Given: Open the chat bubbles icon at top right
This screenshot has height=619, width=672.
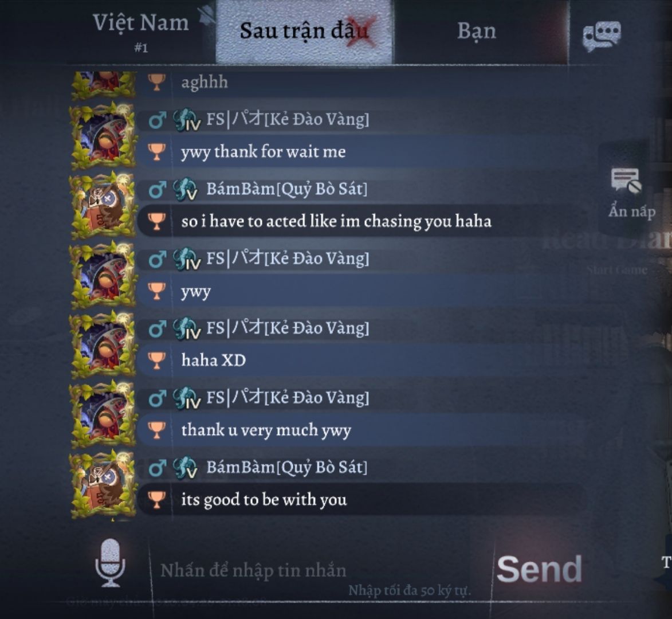Looking at the screenshot, I should point(602,36).
